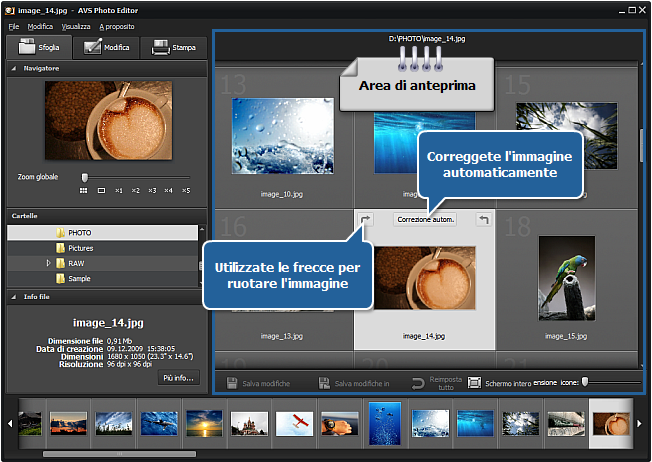
Task: Adjust the Zoom globale slider handle
Action: pos(84,178)
